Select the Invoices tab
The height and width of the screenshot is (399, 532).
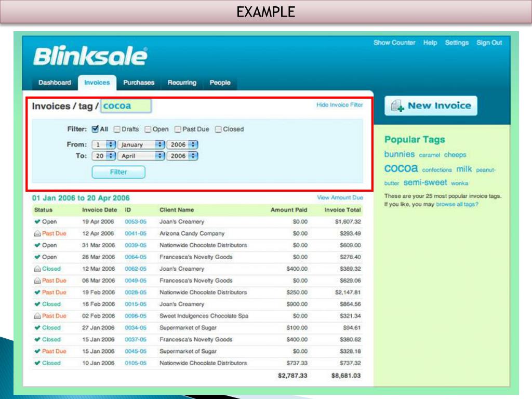pyautogui.click(x=97, y=83)
